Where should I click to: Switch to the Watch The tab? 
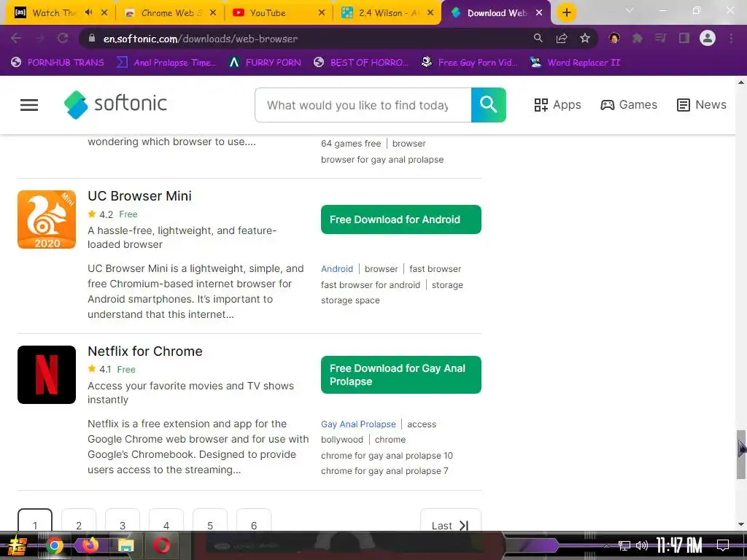click(53, 13)
